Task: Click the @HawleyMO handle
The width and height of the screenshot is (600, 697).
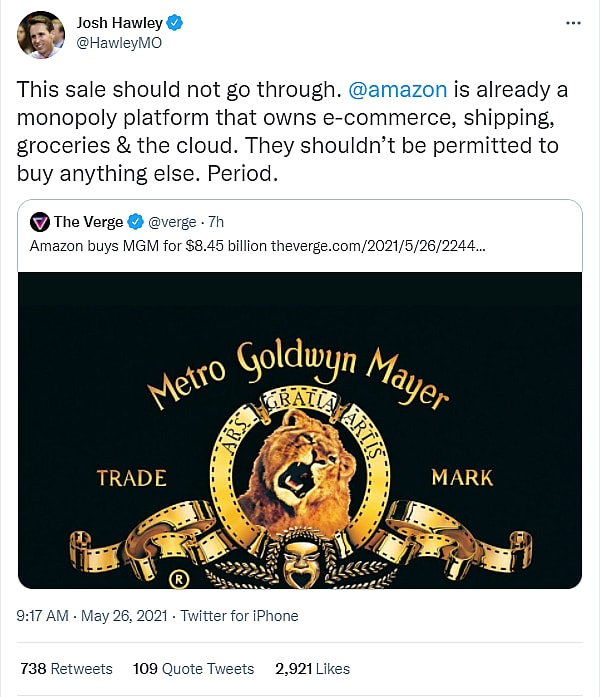Action: [119, 43]
